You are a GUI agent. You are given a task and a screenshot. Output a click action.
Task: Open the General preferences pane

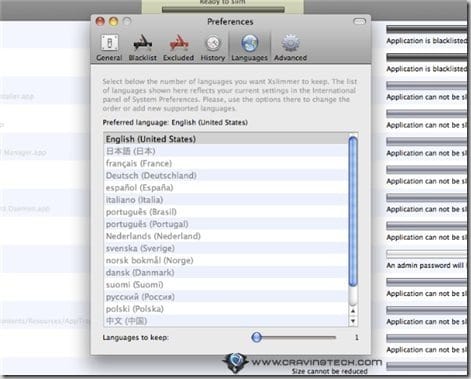pyautogui.click(x=109, y=48)
